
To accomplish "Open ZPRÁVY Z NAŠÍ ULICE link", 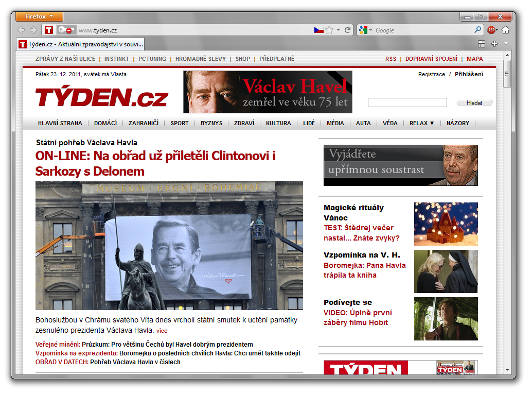I will 65,59.
